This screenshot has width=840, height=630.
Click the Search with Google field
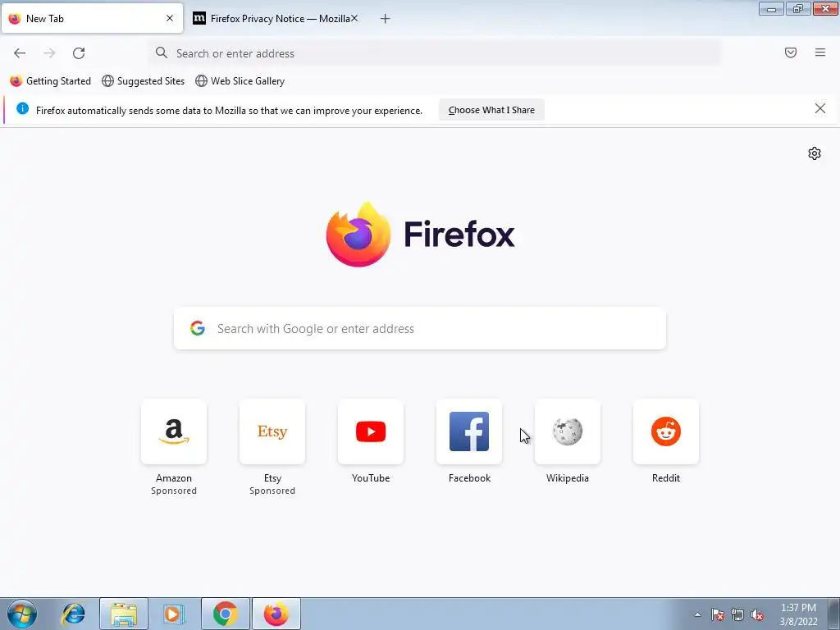click(420, 328)
